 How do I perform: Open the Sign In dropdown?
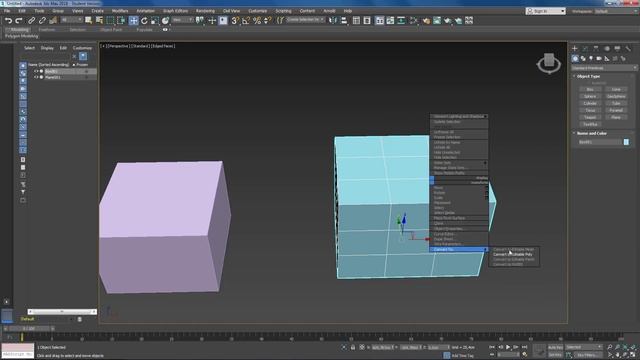546,11
